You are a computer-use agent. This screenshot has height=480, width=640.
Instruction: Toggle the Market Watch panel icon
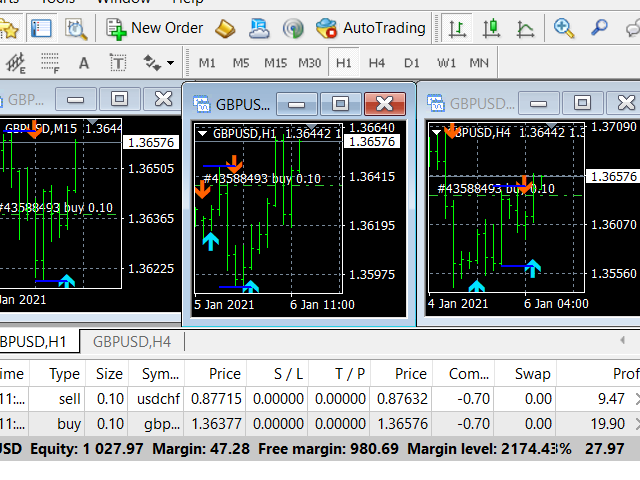coord(41,28)
